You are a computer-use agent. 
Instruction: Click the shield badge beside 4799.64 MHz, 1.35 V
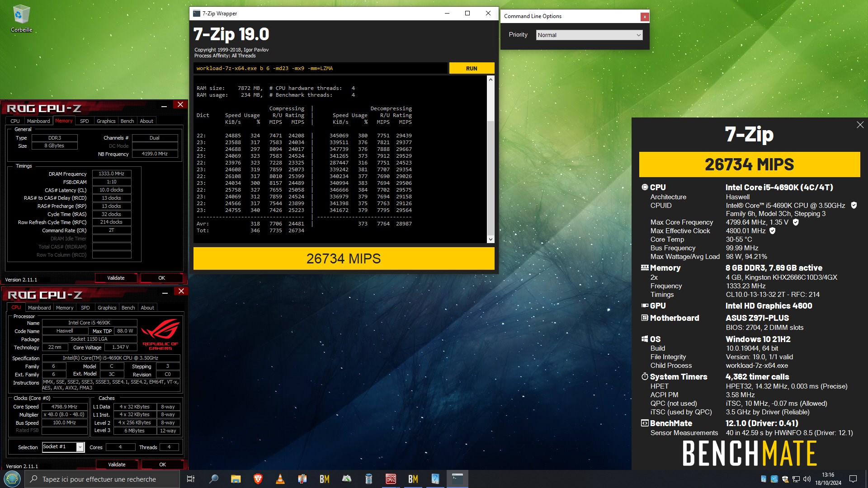pyautogui.click(x=796, y=222)
